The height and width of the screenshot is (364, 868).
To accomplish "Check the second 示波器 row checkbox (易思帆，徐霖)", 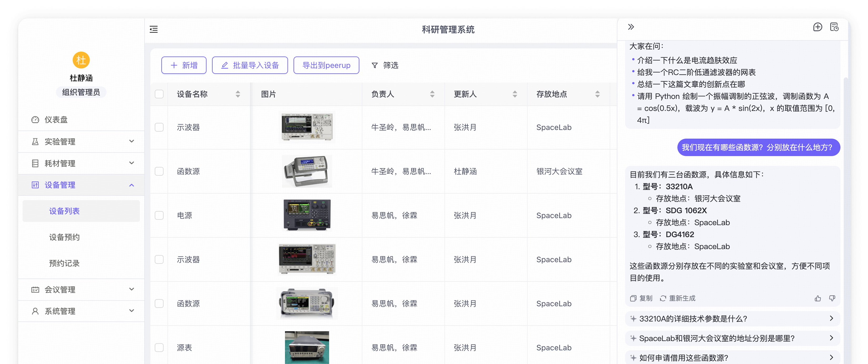I will (159, 259).
